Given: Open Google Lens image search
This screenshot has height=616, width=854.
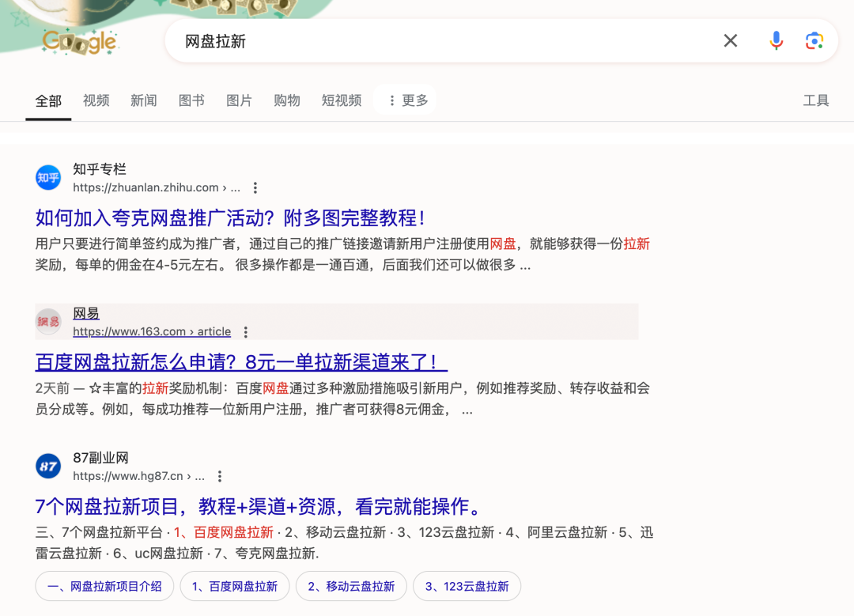Looking at the screenshot, I should pos(814,41).
